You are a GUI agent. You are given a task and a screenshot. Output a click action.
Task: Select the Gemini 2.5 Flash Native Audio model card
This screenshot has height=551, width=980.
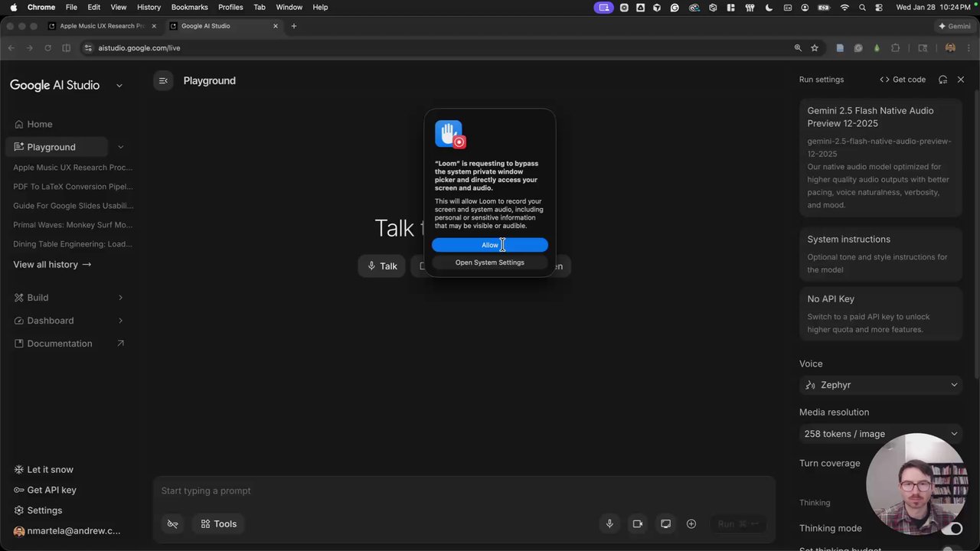[x=880, y=157]
